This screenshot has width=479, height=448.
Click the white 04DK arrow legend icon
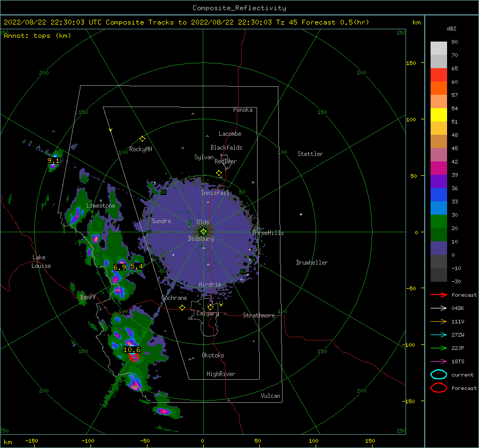click(x=439, y=308)
